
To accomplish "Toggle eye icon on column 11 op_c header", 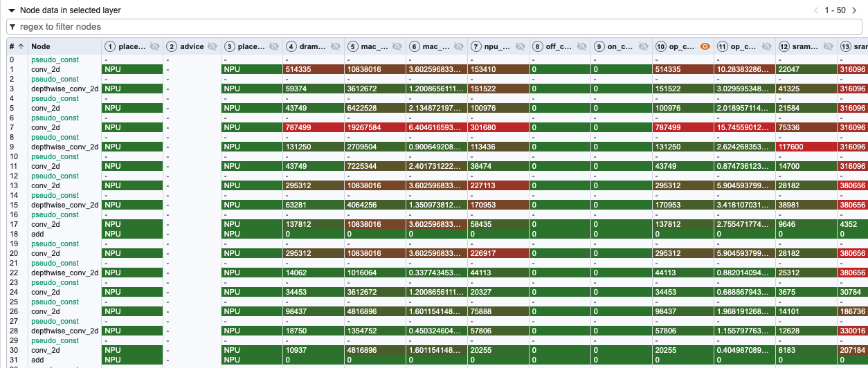I will point(767,46).
